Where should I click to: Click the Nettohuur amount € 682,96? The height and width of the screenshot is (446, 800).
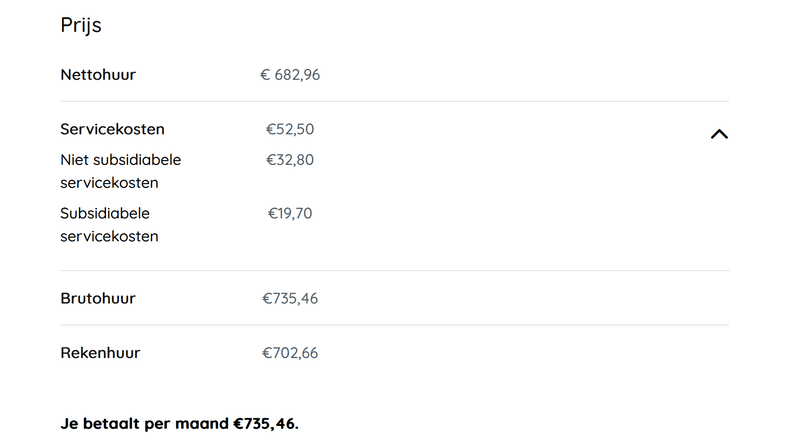(290, 75)
